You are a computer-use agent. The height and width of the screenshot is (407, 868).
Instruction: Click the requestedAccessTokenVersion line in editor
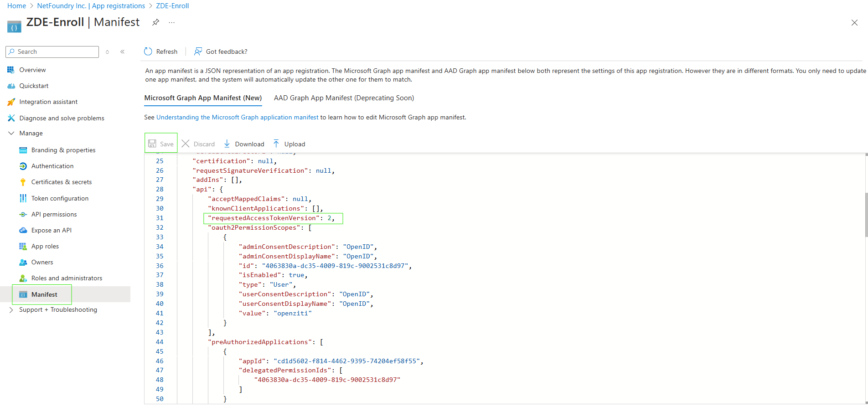(271, 218)
